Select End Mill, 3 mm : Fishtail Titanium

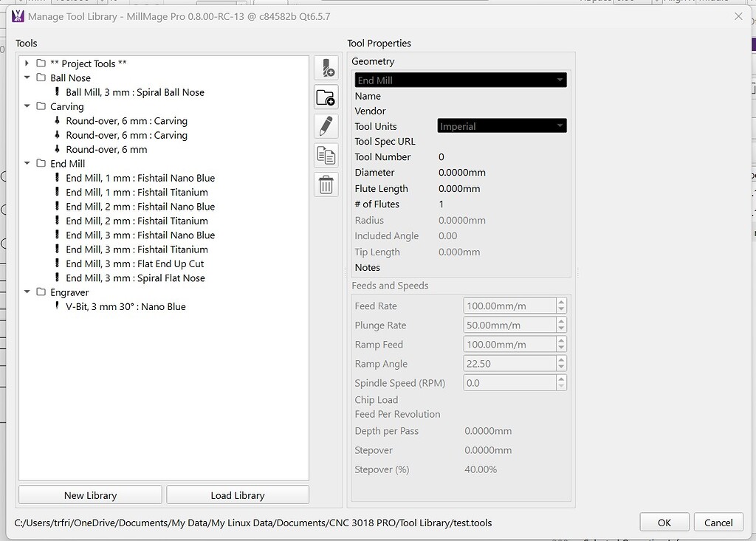click(137, 249)
